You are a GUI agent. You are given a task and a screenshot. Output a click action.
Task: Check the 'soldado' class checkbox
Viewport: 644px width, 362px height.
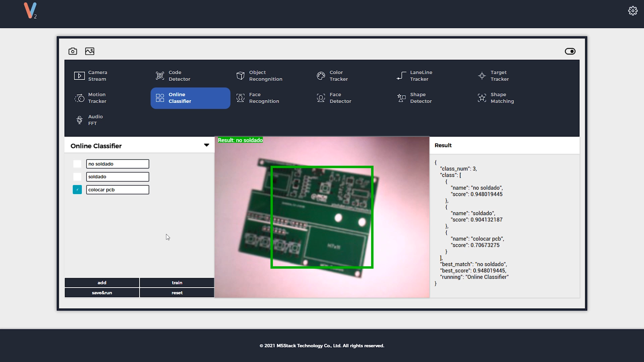pyautogui.click(x=77, y=177)
